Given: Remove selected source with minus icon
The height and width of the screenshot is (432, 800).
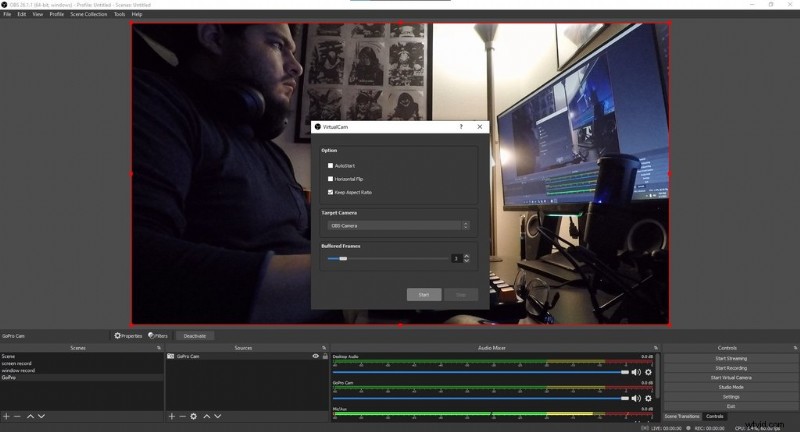Looking at the screenshot, I should click(182, 416).
